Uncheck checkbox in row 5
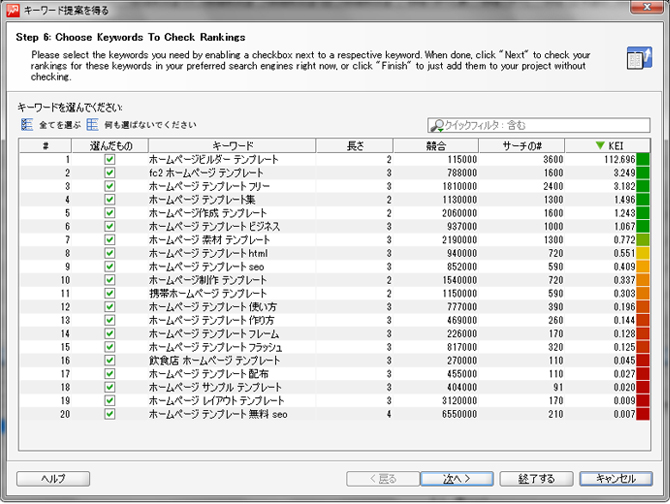Viewport: 670px width, 504px height. pyautogui.click(x=110, y=213)
